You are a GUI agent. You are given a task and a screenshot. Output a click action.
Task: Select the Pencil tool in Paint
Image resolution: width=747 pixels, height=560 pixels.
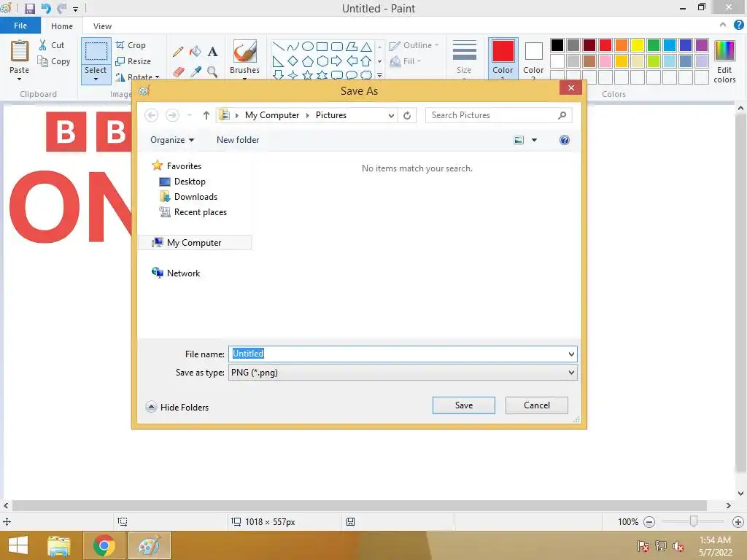(178, 52)
